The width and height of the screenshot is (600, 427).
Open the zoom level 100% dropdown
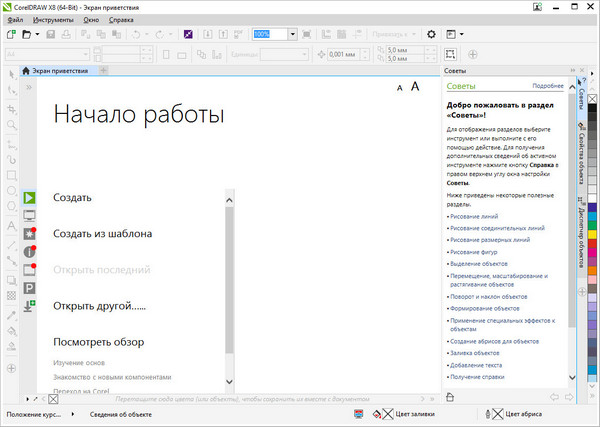point(292,33)
